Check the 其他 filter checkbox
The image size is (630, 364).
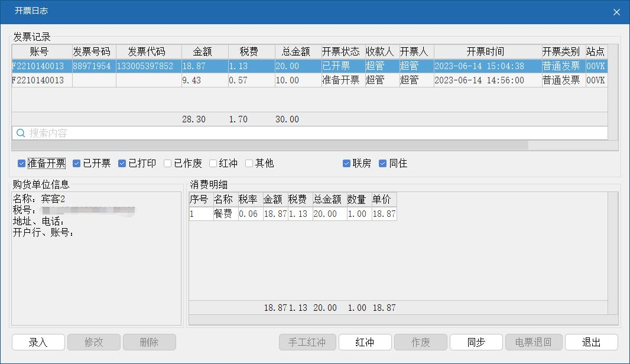(249, 163)
